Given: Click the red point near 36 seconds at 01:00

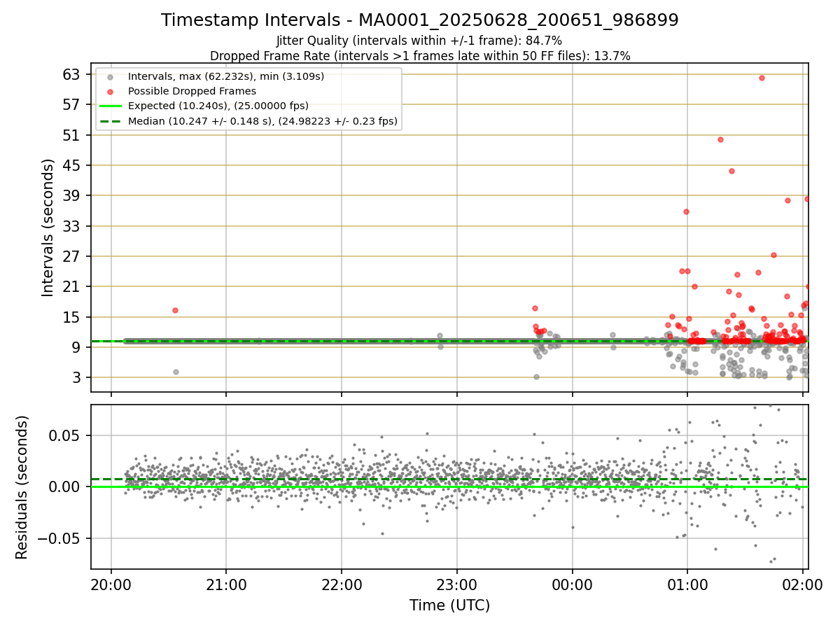Looking at the screenshot, I should [x=686, y=211].
